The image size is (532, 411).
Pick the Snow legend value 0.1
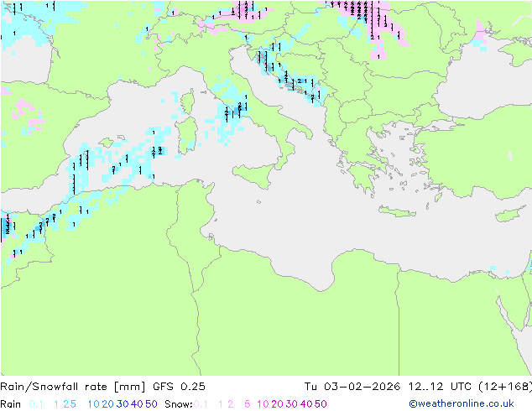coord(201,404)
